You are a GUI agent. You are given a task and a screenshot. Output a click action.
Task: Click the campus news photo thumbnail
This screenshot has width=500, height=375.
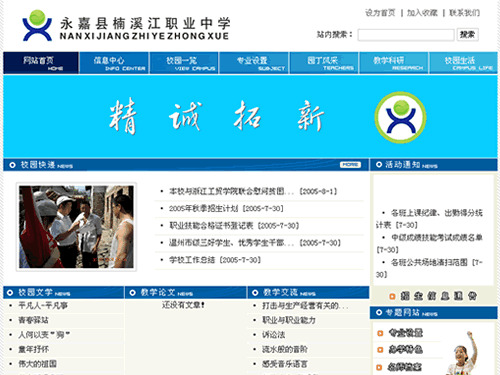[x=76, y=227]
